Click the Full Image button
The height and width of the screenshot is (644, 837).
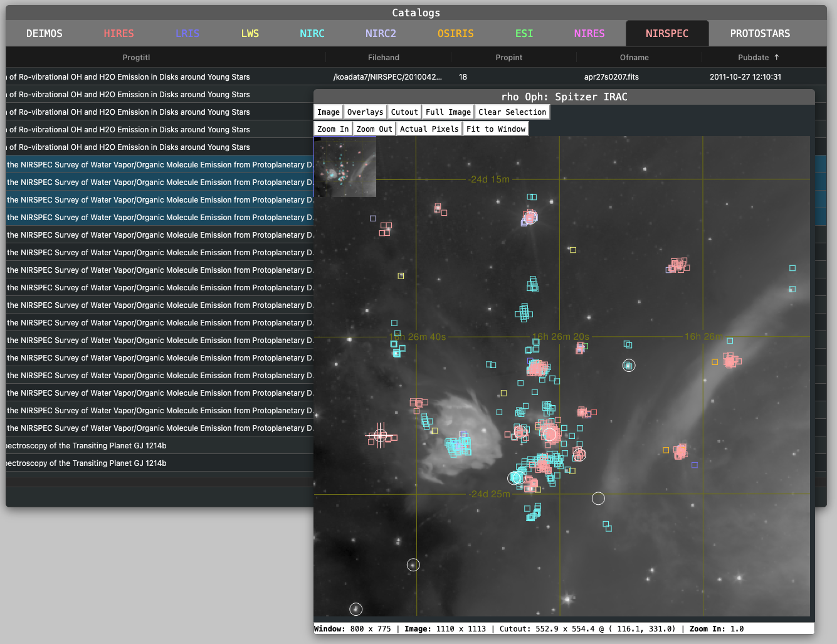point(448,112)
